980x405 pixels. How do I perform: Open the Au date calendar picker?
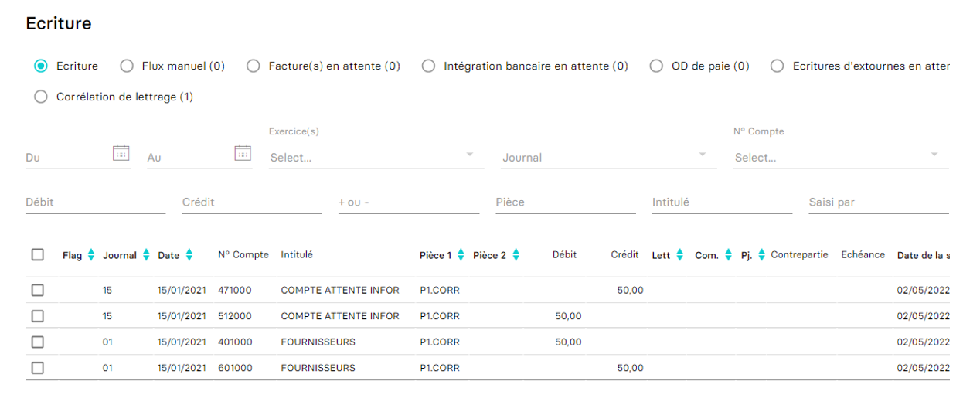click(x=243, y=153)
